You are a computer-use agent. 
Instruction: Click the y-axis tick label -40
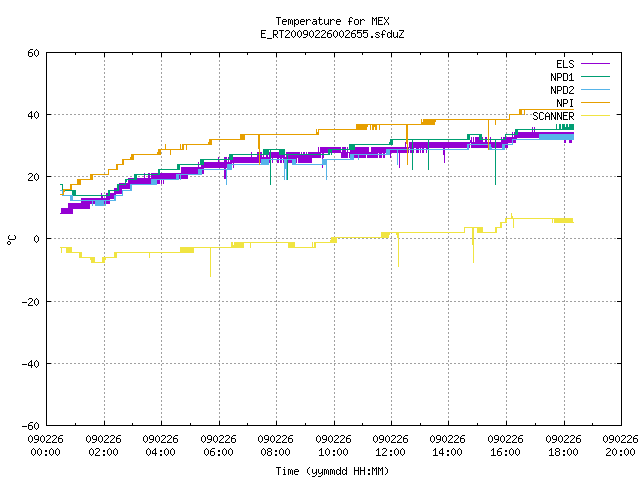(x=31, y=364)
